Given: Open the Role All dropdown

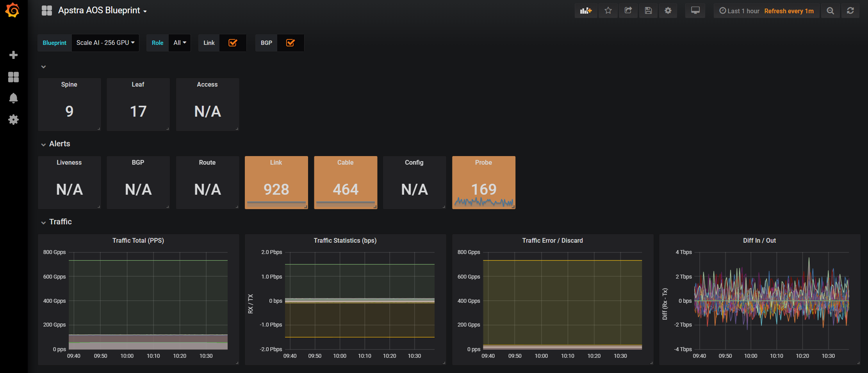Looking at the screenshot, I should coord(180,43).
